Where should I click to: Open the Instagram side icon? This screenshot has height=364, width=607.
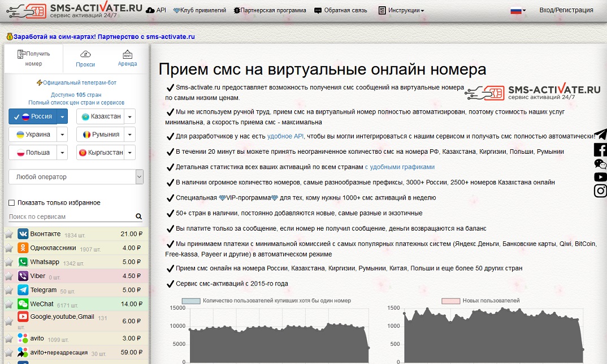click(x=600, y=191)
